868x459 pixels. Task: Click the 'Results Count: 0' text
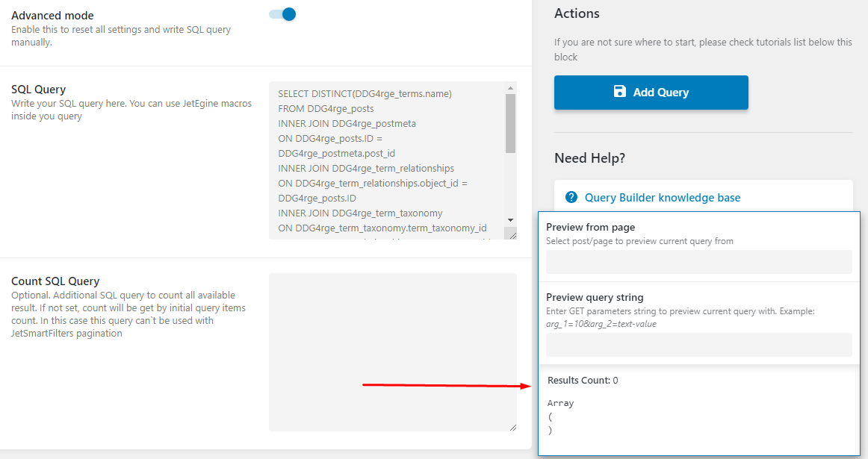coord(583,380)
